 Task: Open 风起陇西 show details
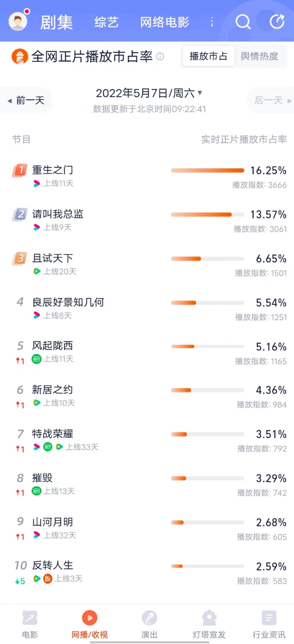pyautogui.click(x=52, y=346)
